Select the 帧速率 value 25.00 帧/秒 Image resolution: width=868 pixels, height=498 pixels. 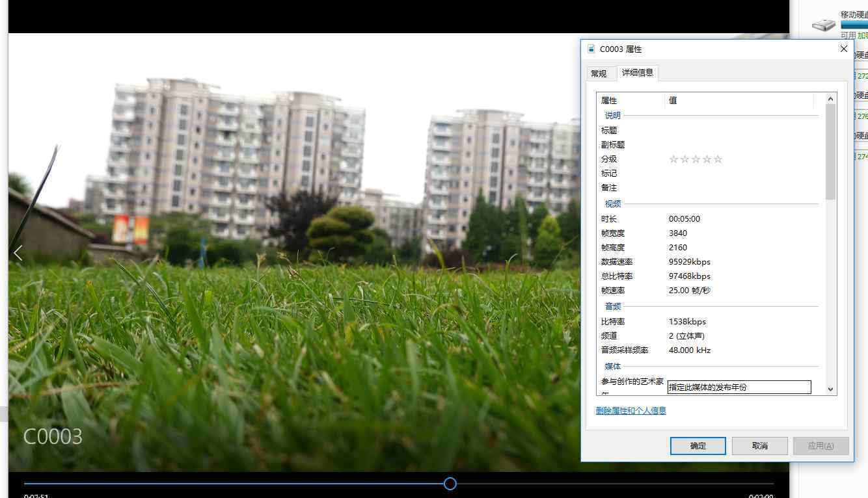click(690, 291)
